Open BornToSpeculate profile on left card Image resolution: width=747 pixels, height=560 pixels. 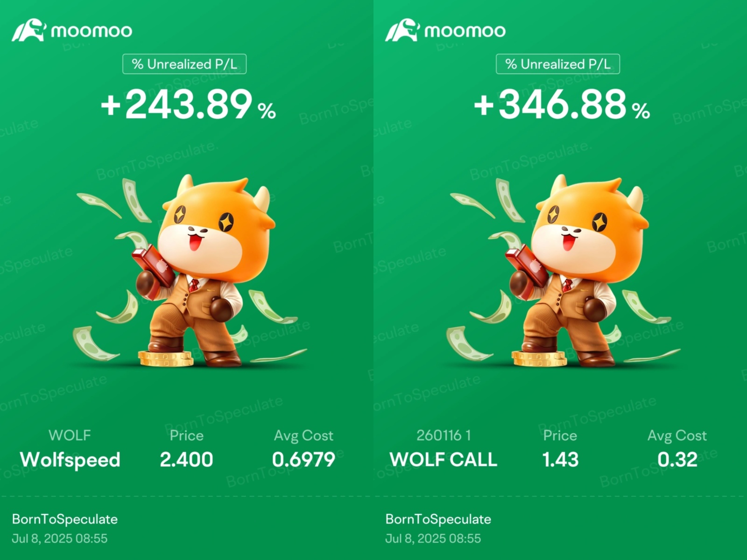tap(65, 519)
